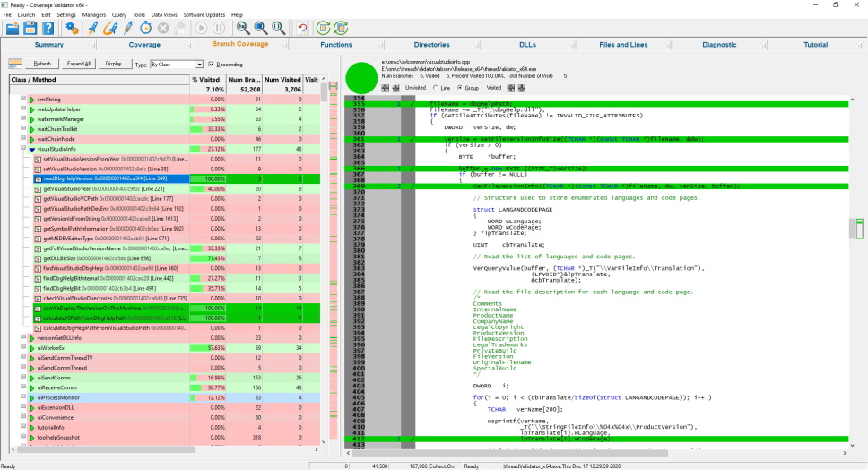Sort by Num Visited column header
The image size is (868, 470).
(282, 80)
